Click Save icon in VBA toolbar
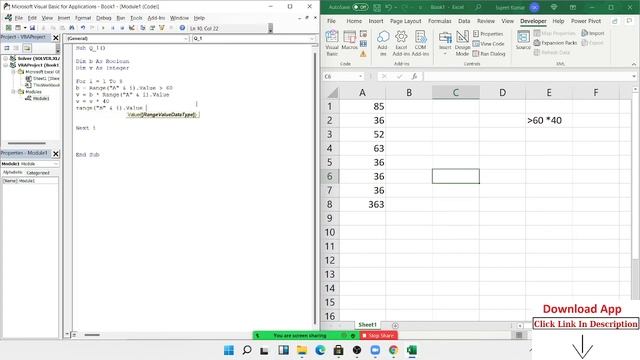This screenshot has width=640, height=360. click(x=32, y=28)
